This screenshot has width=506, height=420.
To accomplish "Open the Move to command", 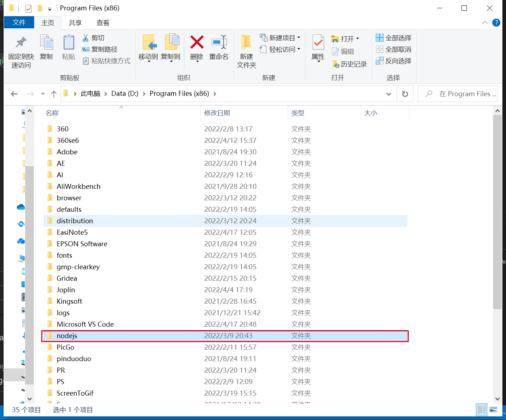I will (148, 48).
